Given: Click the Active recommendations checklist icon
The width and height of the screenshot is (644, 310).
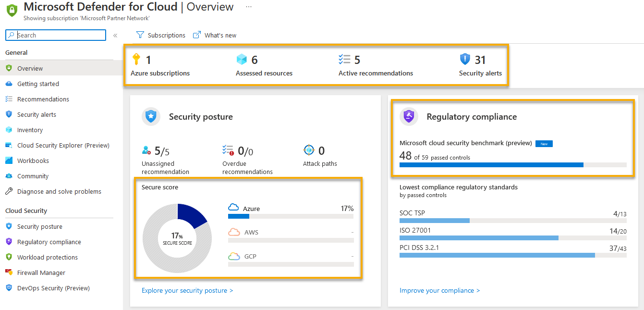Looking at the screenshot, I should click(344, 59).
